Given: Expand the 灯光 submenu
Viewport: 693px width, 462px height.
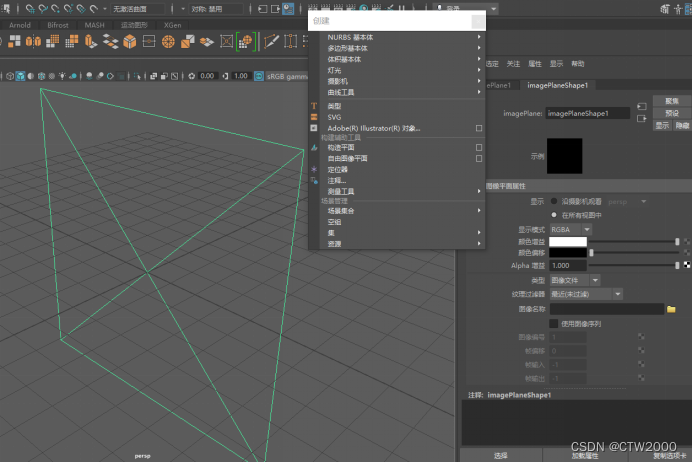Looking at the screenshot, I should (402, 70).
